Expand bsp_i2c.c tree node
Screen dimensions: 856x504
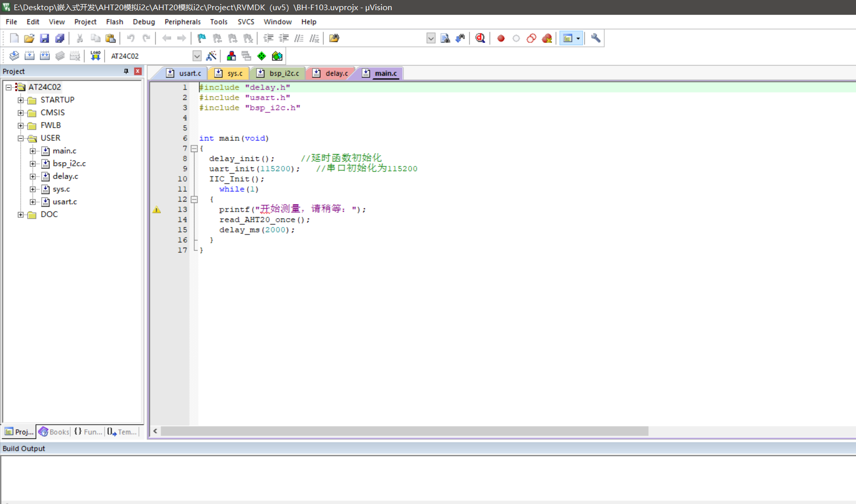pyautogui.click(x=33, y=164)
